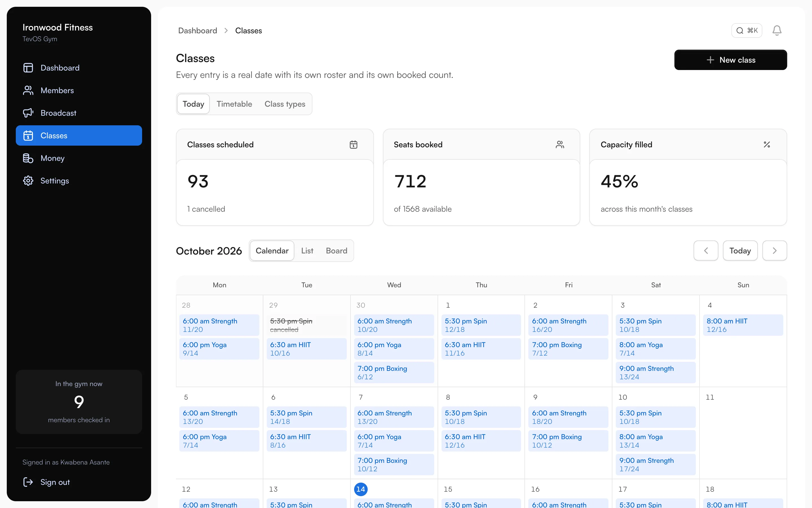Screen dimensions: 812x508
Task: Open 6:00 am Strength 10/20 class
Action: point(394,325)
